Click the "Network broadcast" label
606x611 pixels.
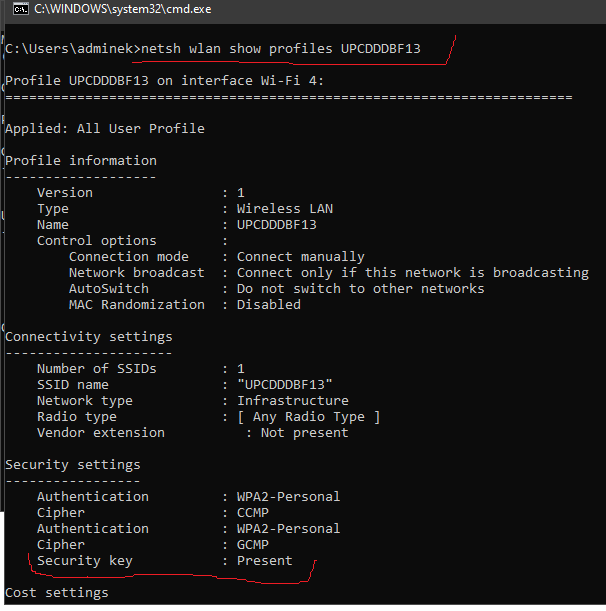136,273
